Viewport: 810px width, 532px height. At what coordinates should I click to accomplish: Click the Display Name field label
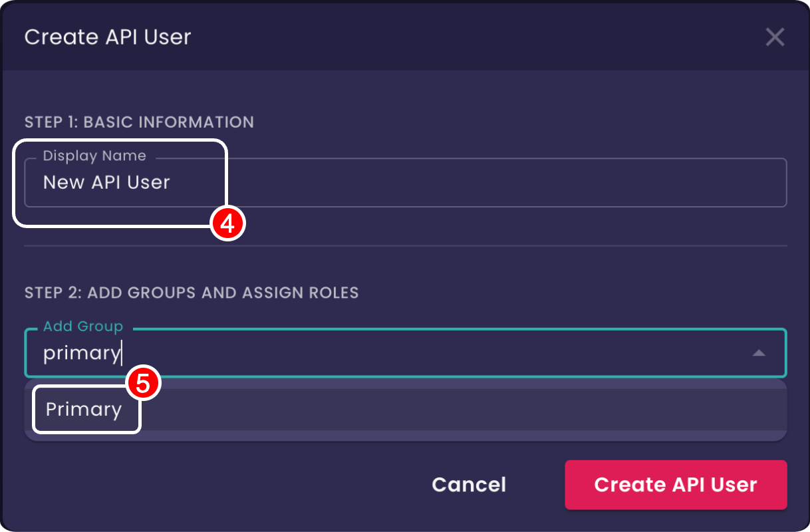point(94,156)
